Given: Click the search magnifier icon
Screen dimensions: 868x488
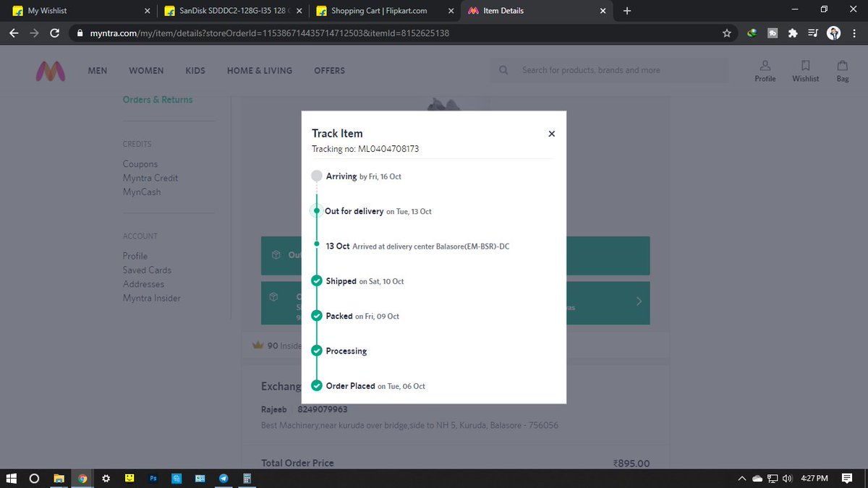Looking at the screenshot, I should coord(505,70).
